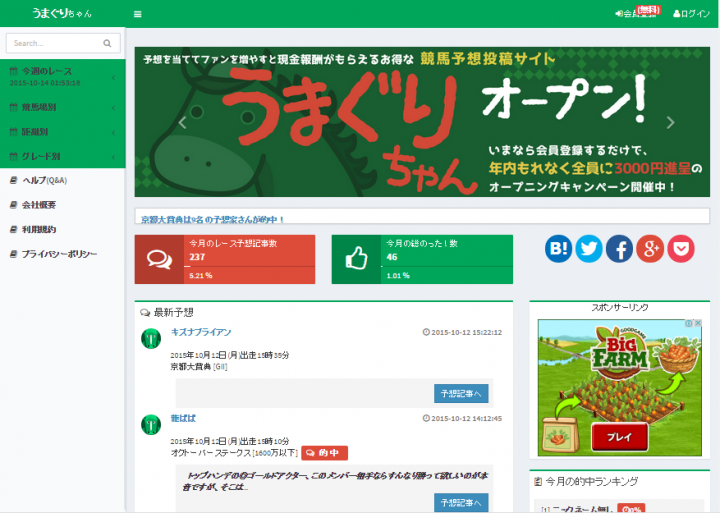
Task: Expand the 距離別 sidebar menu
Action: pyautogui.click(x=62, y=132)
